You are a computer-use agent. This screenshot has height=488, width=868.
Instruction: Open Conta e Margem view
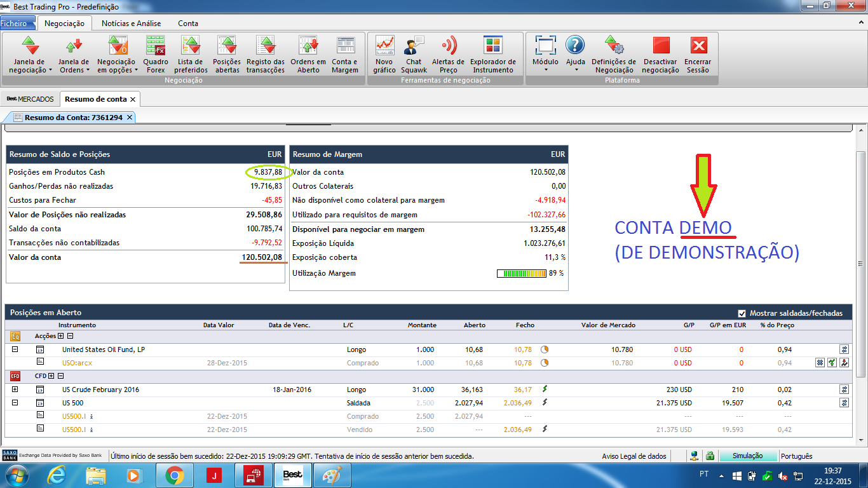pyautogui.click(x=345, y=55)
